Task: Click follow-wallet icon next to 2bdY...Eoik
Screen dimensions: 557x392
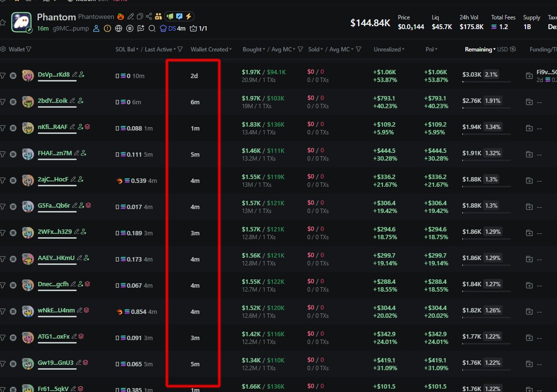Action: [81, 101]
